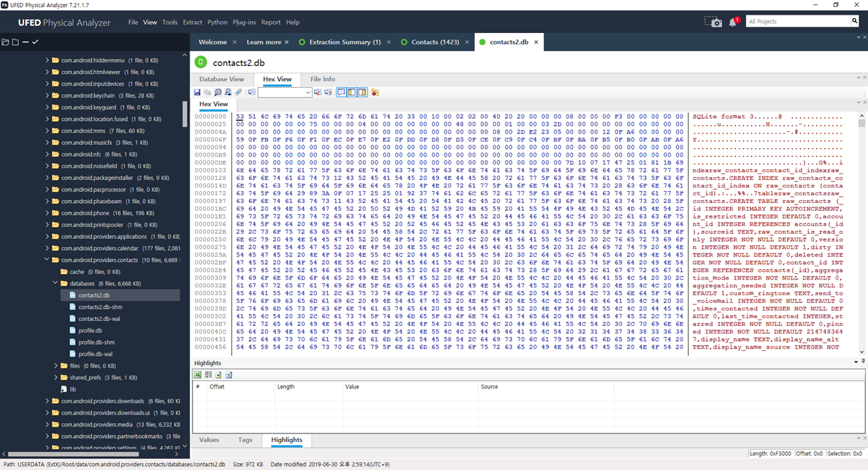This screenshot has width=868, height=470.
Task: Expand the files folder under providers.contacts
Action: pyautogui.click(x=56, y=365)
